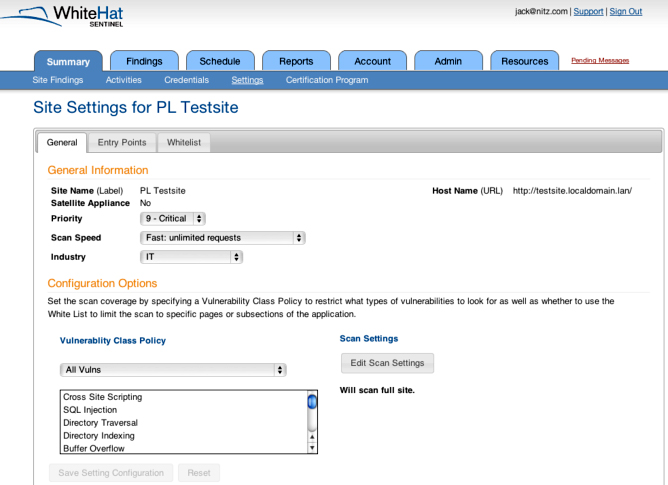Click the host URL http://testsite.localdomain.lan/
Screen dimensions: 668x485
(x=572, y=191)
